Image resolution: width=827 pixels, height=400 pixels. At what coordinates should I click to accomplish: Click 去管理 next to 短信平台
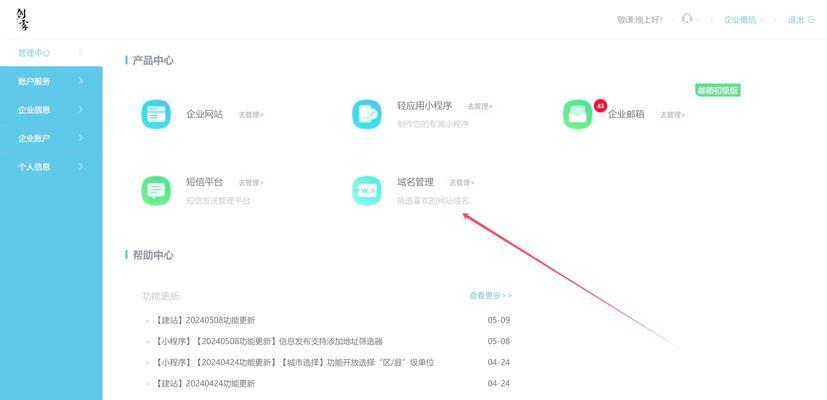251,183
